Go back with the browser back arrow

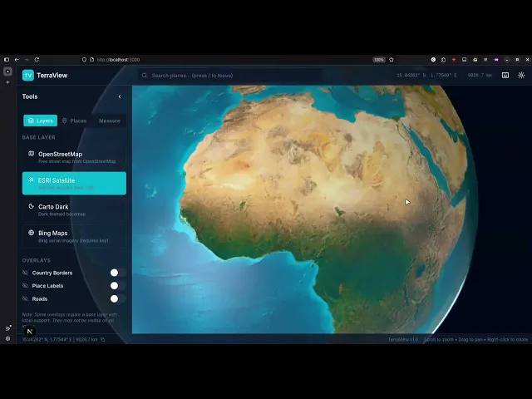tap(17, 60)
